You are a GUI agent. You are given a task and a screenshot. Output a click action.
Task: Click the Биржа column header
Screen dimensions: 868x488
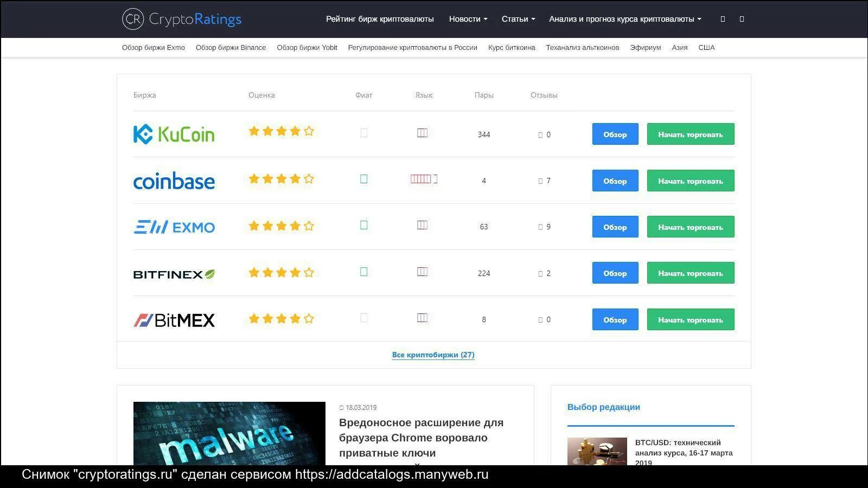click(145, 95)
